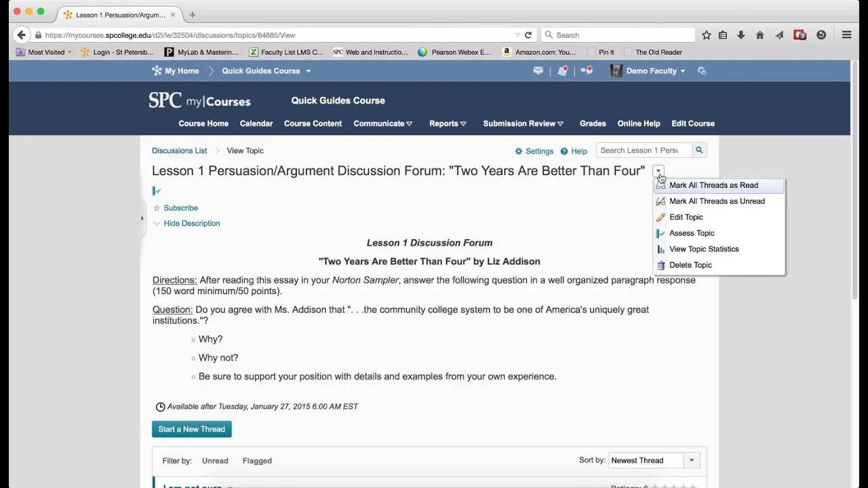Open Course Content
Screen dimensions: 868x488
click(313, 123)
